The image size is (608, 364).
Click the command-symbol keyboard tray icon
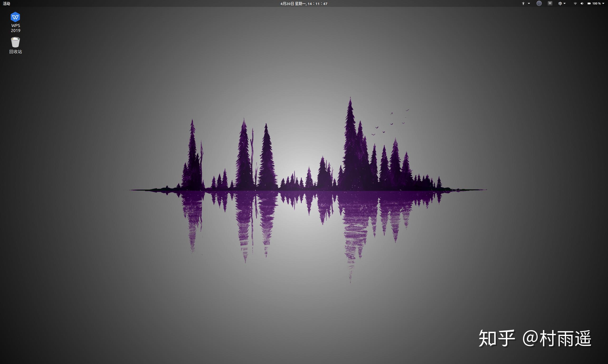tap(550, 3)
